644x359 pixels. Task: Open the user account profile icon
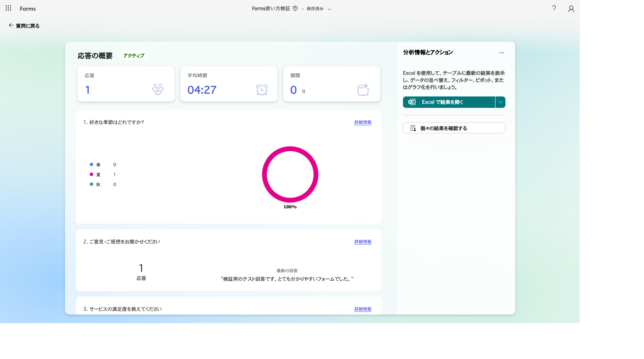click(x=571, y=9)
